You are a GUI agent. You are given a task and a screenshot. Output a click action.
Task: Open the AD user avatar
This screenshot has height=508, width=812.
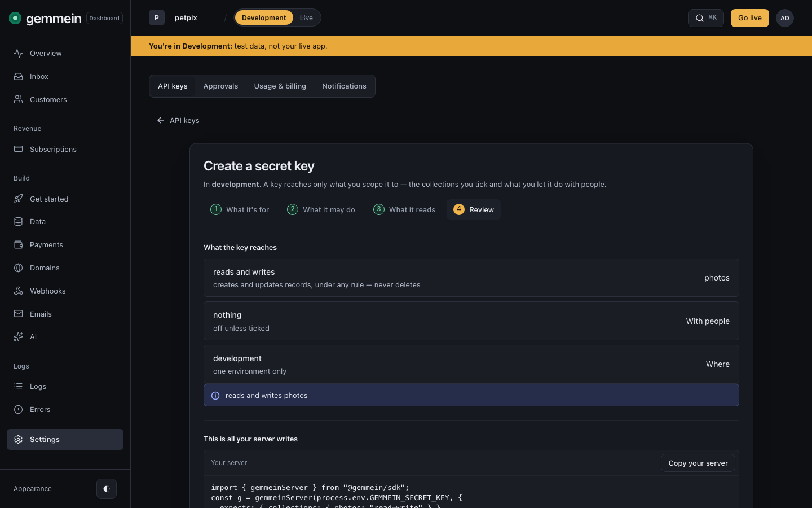coord(785,18)
